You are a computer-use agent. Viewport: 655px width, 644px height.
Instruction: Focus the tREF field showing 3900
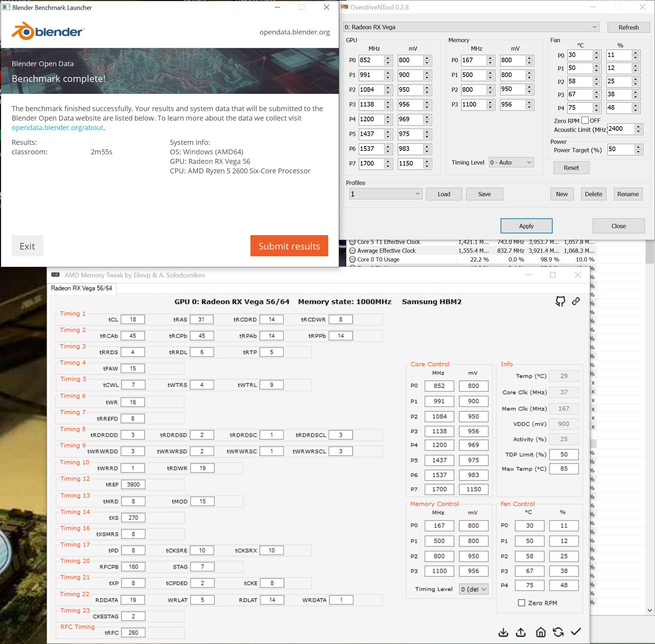[x=133, y=484]
